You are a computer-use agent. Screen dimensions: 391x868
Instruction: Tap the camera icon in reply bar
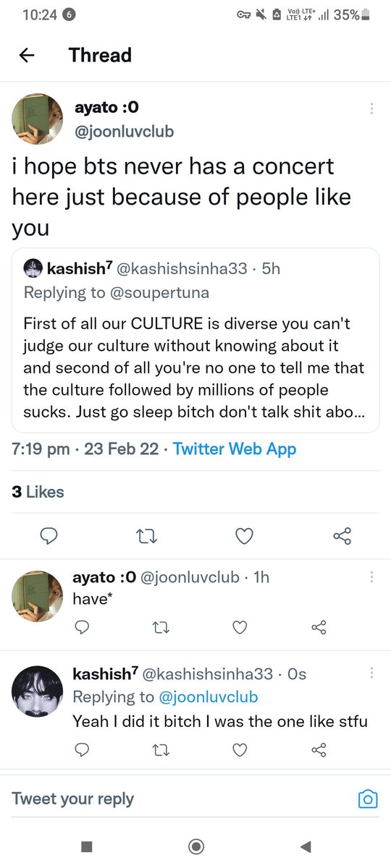click(369, 799)
